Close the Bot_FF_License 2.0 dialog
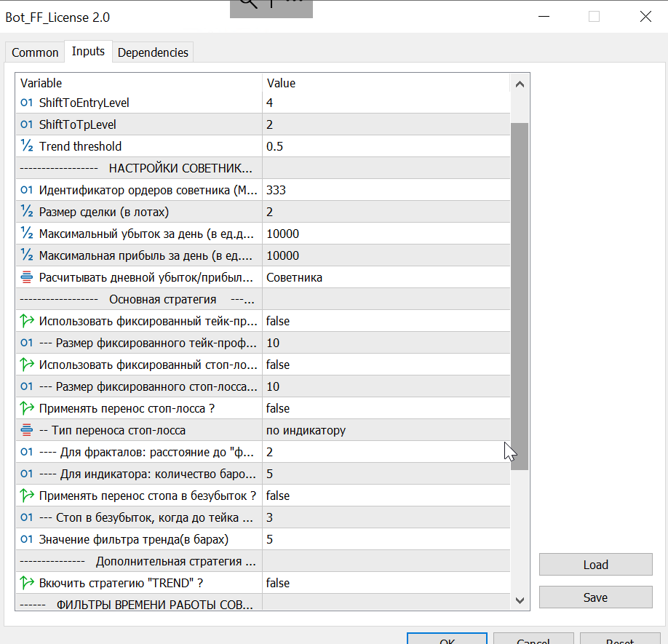The image size is (668, 644). pyautogui.click(x=645, y=17)
